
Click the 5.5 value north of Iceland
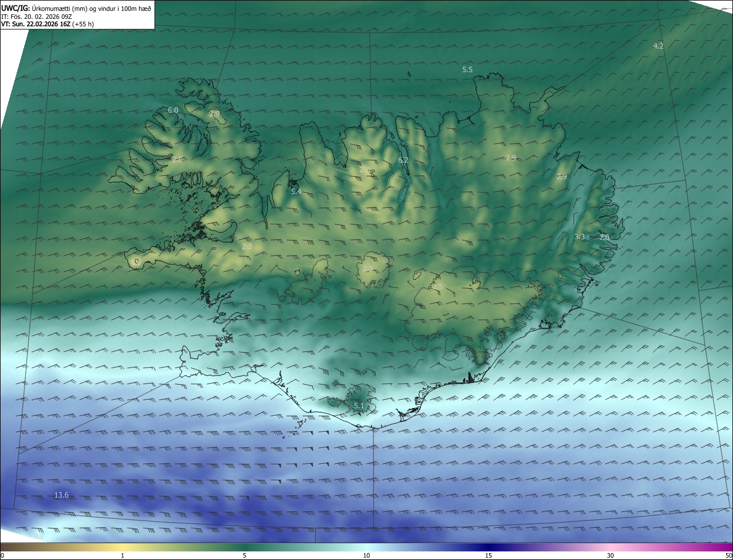point(467,69)
